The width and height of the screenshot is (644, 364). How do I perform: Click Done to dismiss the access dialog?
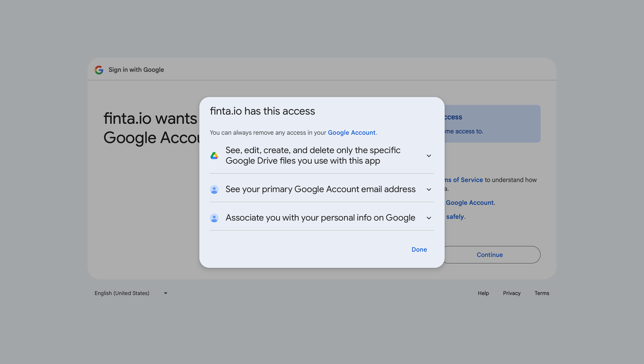(x=419, y=249)
